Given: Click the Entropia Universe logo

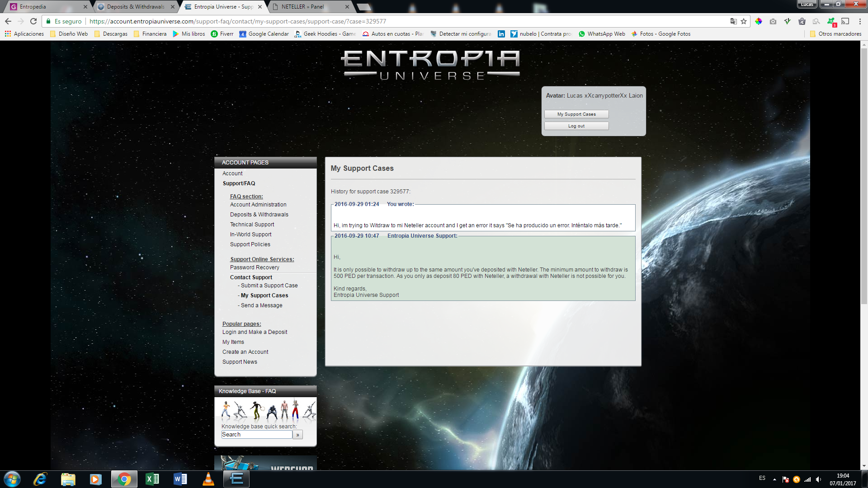Looking at the screenshot, I should 430,65.
